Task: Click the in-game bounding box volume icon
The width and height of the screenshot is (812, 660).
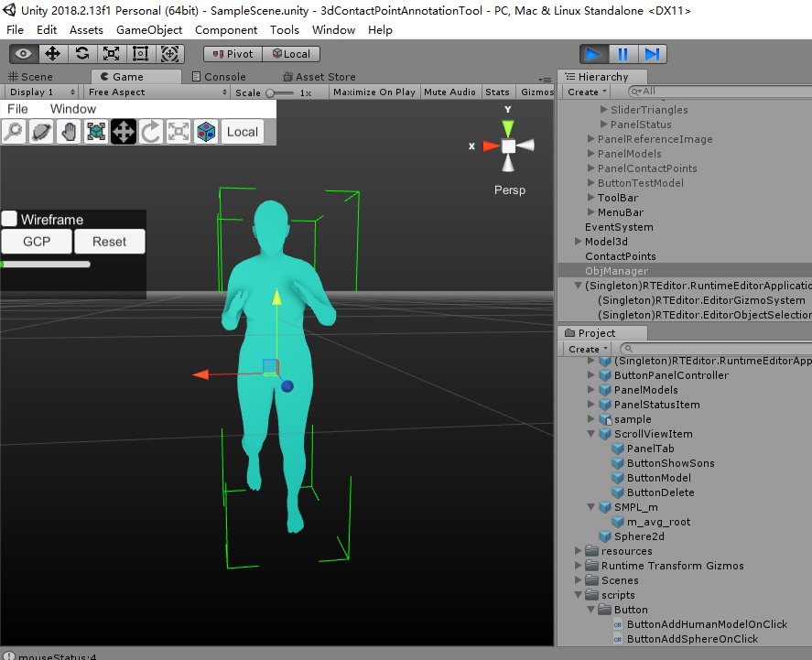Action: tap(96, 132)
